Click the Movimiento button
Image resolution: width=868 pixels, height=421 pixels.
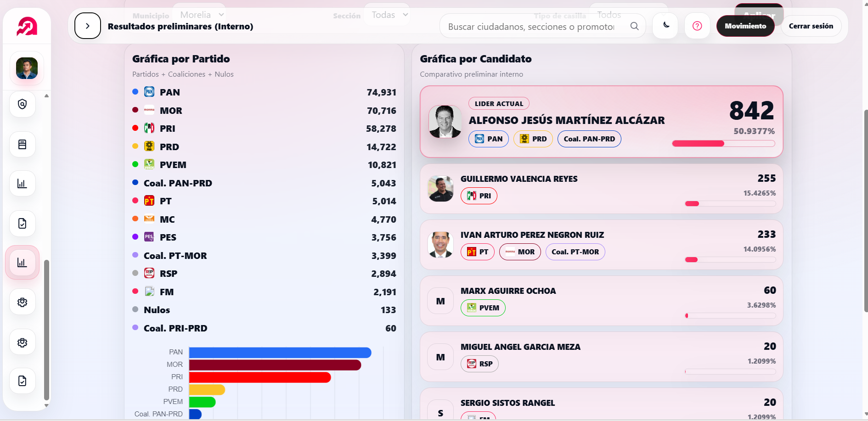(x=745, y=26)
